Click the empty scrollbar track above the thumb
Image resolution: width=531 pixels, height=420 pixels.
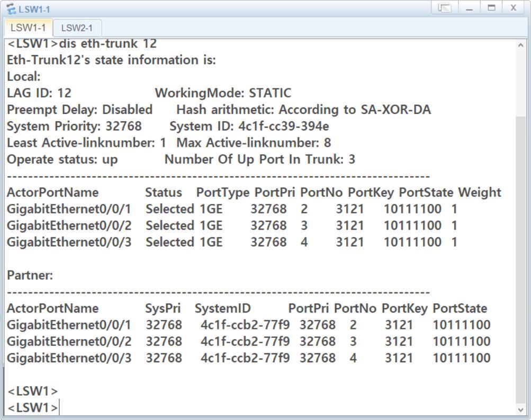(x=521, y=79)
